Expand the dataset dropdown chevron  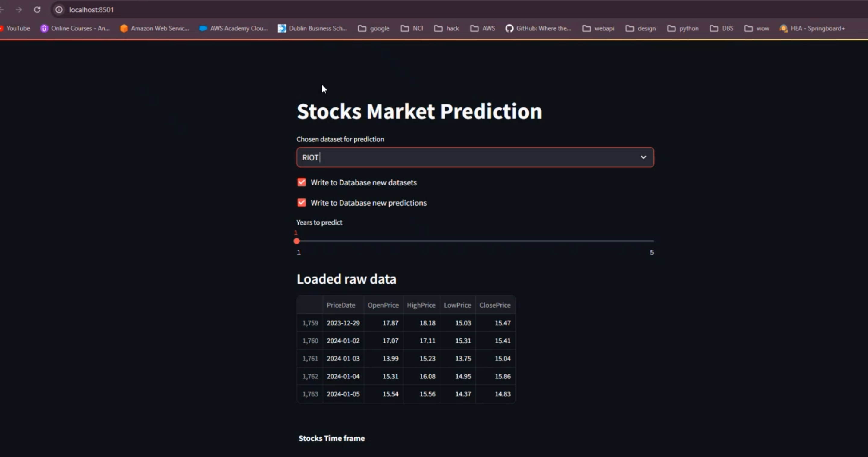[643, 157]
